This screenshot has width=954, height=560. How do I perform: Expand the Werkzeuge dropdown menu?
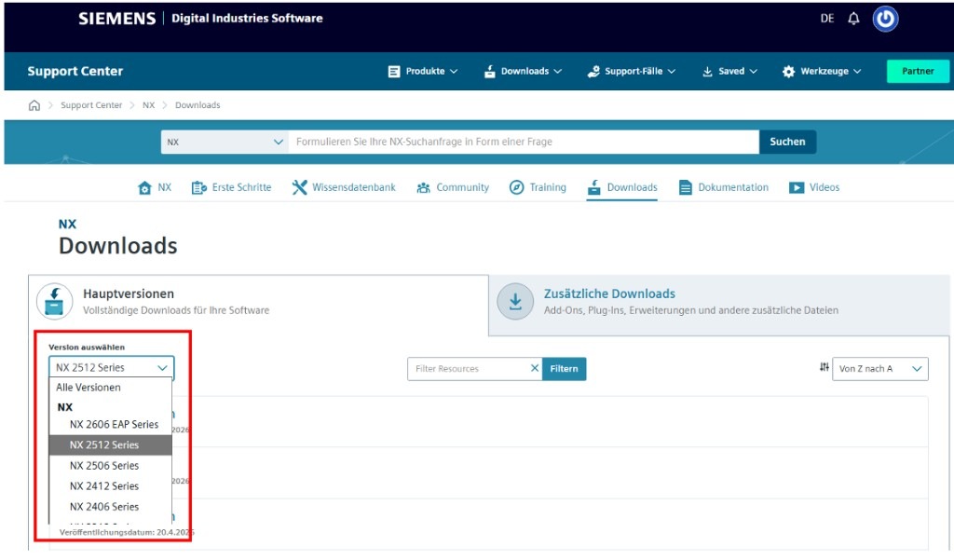pos(822,71)
